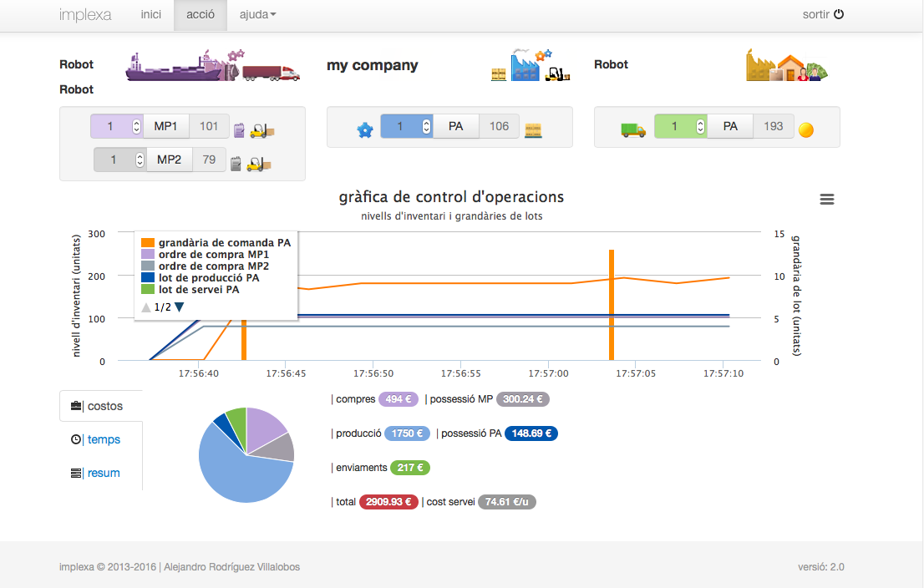Screen dimensions: 924x588
Task: Click the blue gear production icon
Action: [x=364, y=129]
